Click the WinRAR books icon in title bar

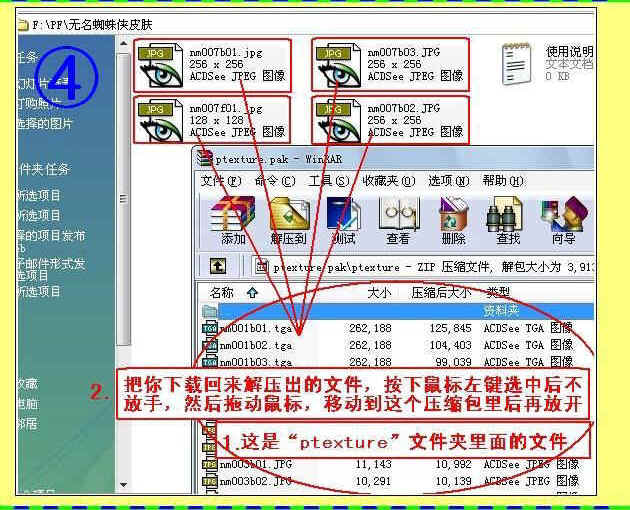(x=205, y=158)
